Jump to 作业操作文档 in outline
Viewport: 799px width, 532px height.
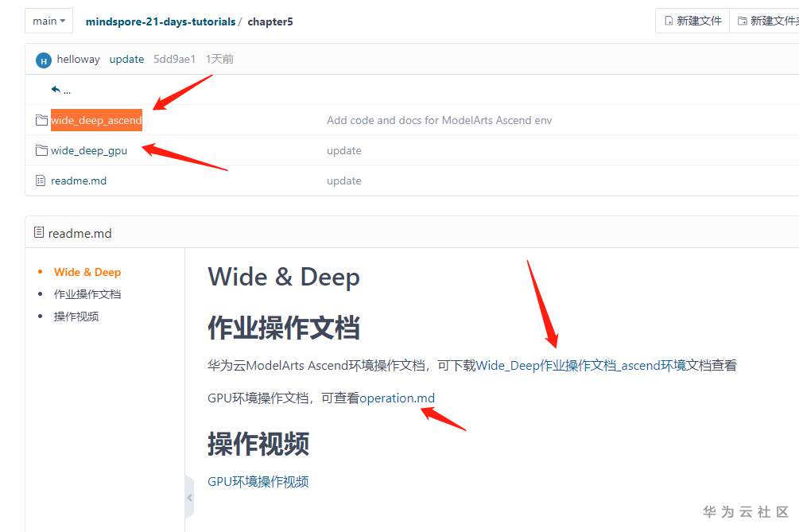(x=87, y=294)
